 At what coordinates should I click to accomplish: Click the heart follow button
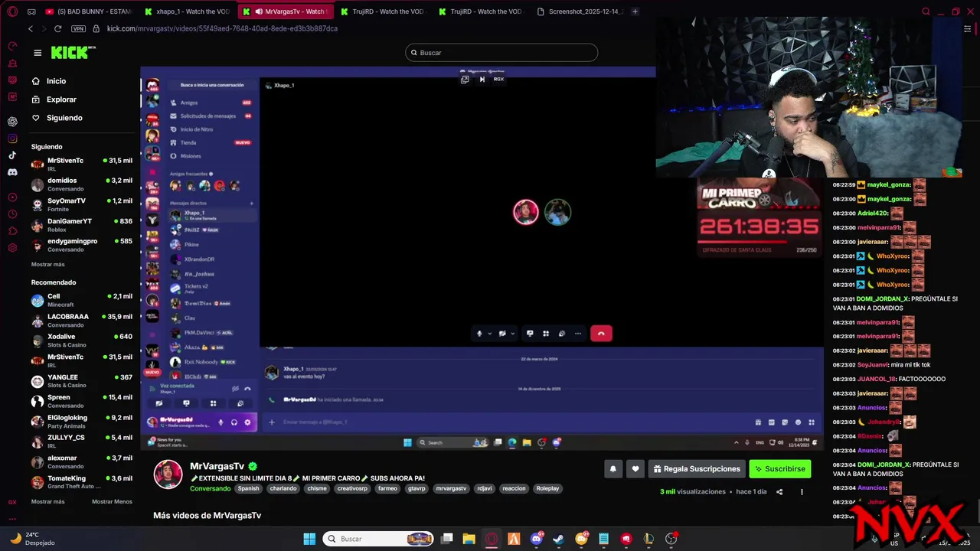[635, 469]
